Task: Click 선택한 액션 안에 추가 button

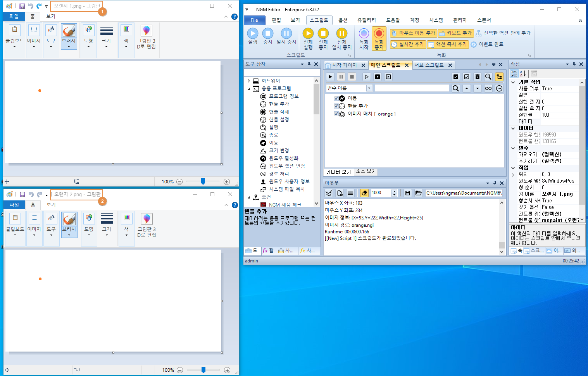Action: [503, 33]
